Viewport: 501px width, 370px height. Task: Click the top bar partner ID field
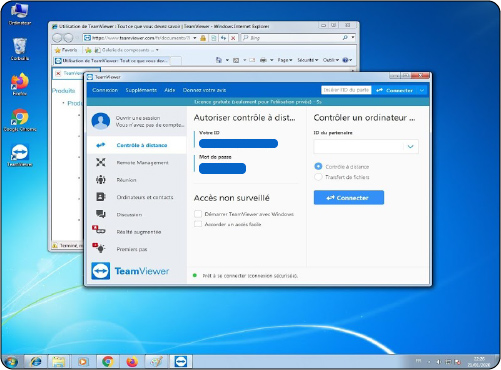tap(346, 90)
